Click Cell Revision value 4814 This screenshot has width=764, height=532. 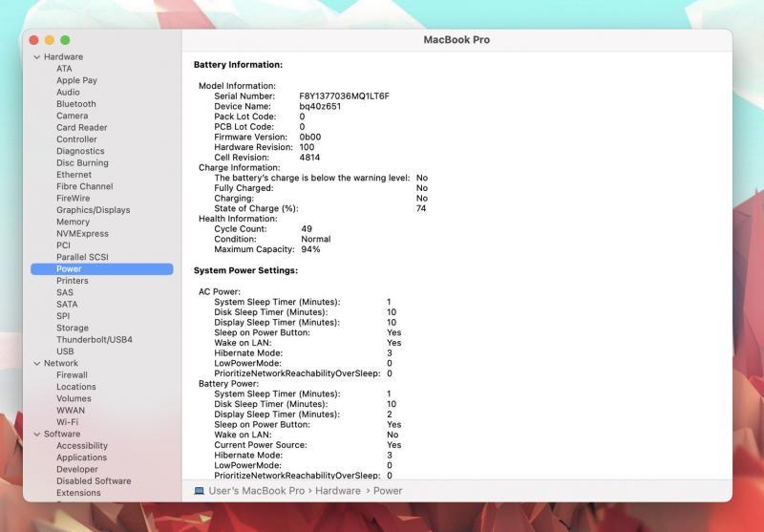tap(309, 158)
